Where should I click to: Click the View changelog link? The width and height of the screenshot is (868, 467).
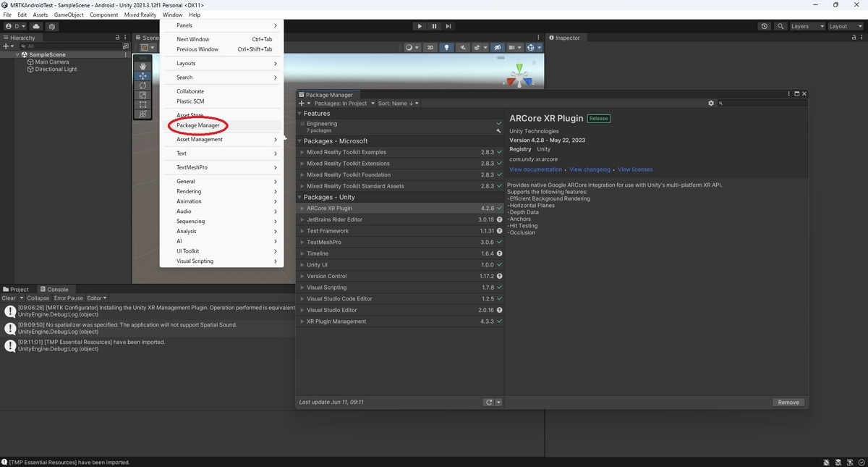click(x=590, y=169)
